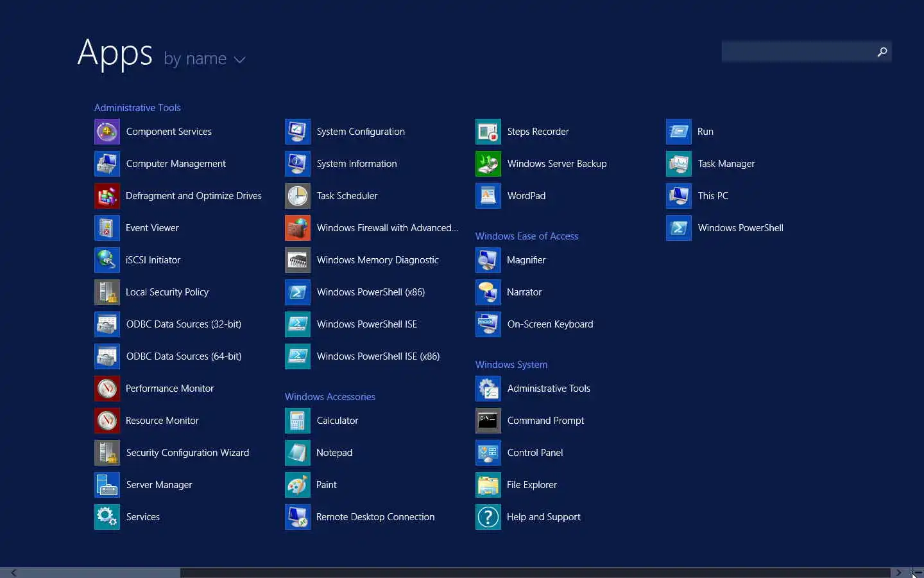Launch Command Prompt icon

coord(488,421)
